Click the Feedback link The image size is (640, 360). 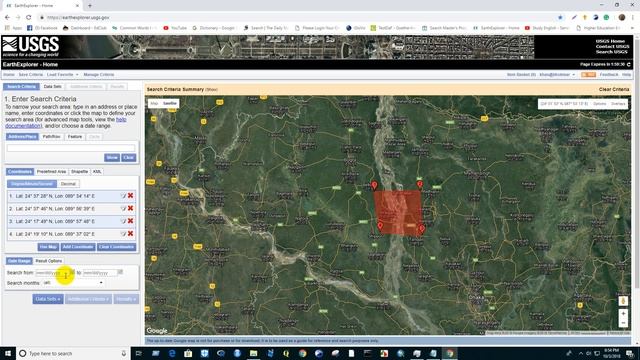coord(609,75)
